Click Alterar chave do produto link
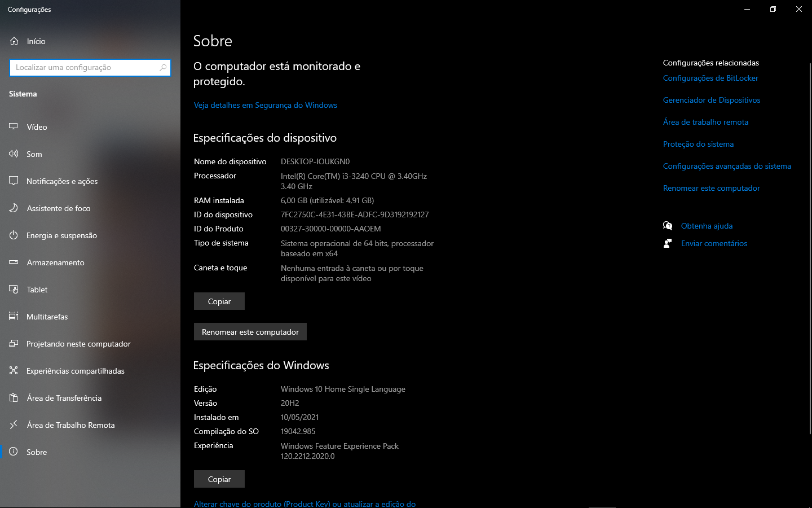The width and height of the screenshot is (812, 508). coord(304,503)
